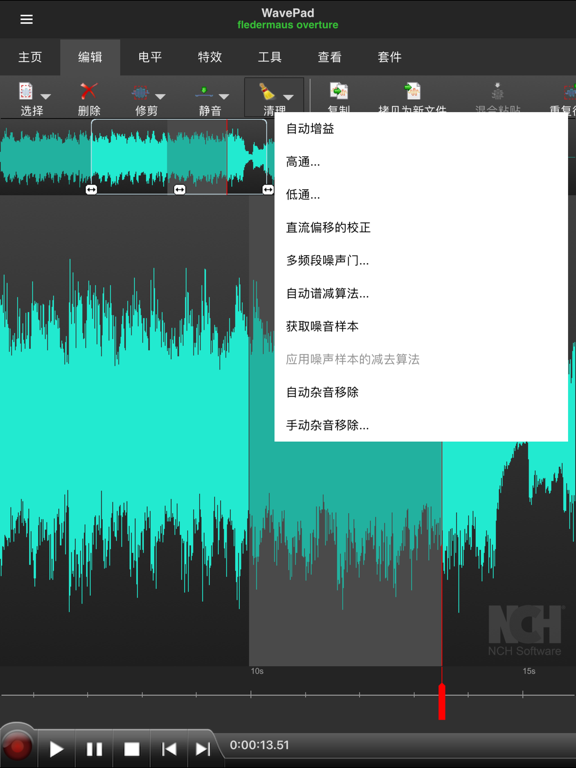
Task: Expand the 选择 dropdown arrow
Action: point(46,96)
